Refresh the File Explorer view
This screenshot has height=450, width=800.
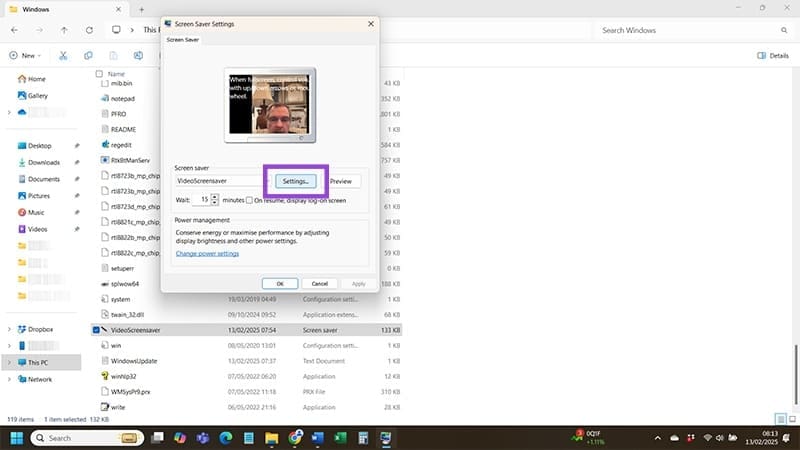89,30
